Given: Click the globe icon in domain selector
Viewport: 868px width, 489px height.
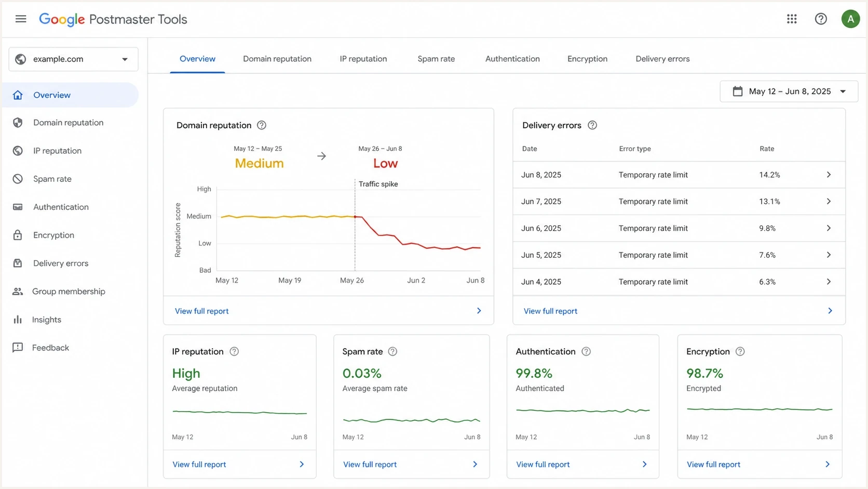Looking at the screenshot, I should pyautogui.click(x=21, y=59).
